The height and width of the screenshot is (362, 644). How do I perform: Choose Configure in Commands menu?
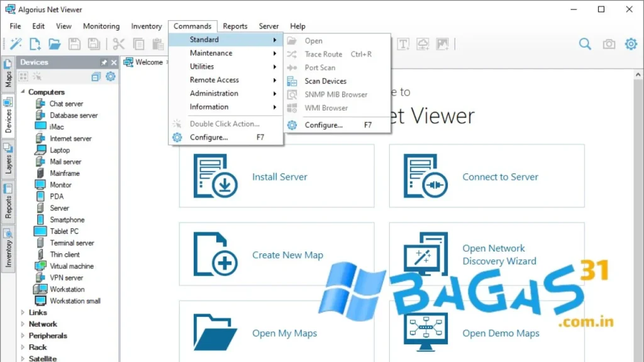pyautogui.click(x=226, y=137)
